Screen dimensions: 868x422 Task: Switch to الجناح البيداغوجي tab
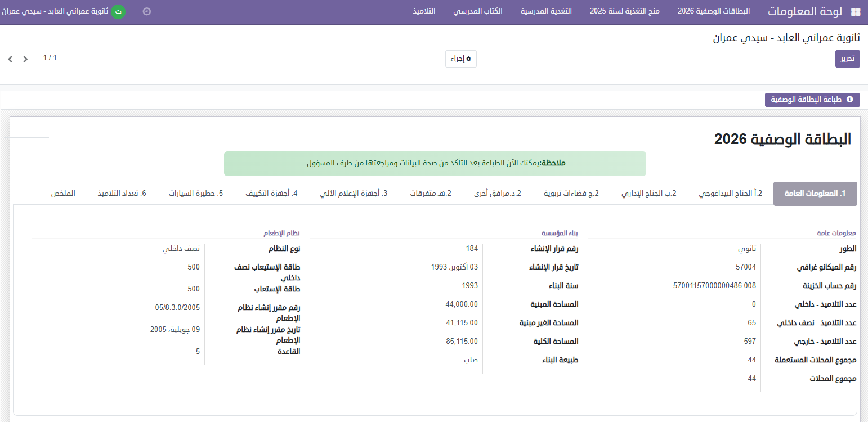coord(730,194)
